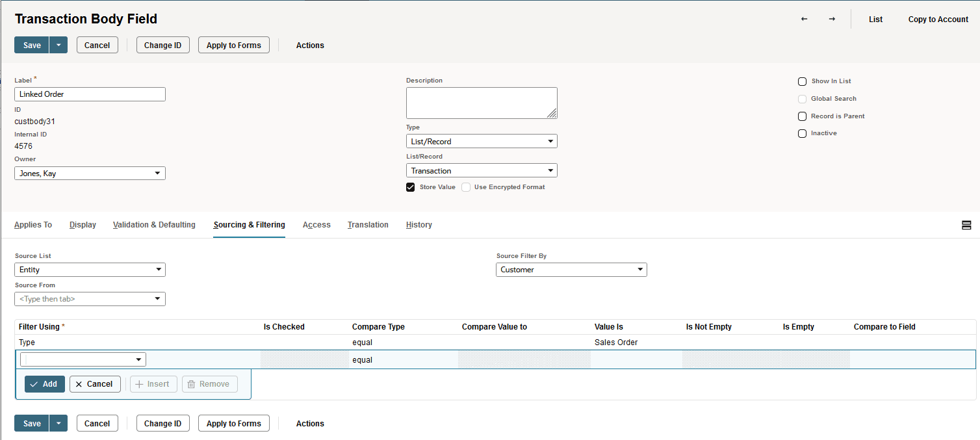Viewport: 980px width, 440px height.
Task: Open the Access tab
Action: [x=316, y=224]
